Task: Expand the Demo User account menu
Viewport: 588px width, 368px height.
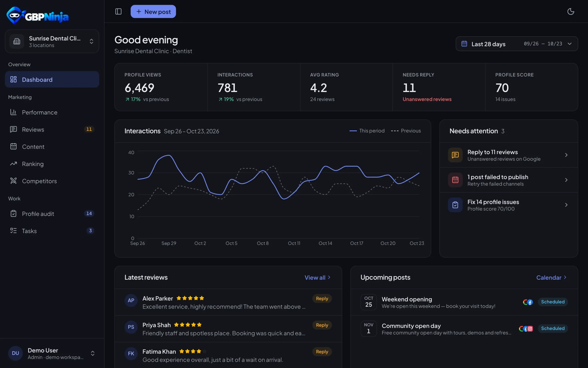Action: coord(52,354)
